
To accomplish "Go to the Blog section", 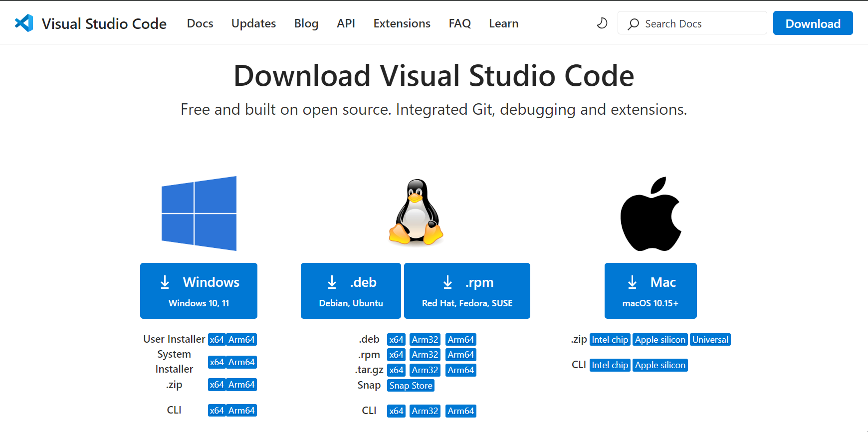I will pos(306,23).
